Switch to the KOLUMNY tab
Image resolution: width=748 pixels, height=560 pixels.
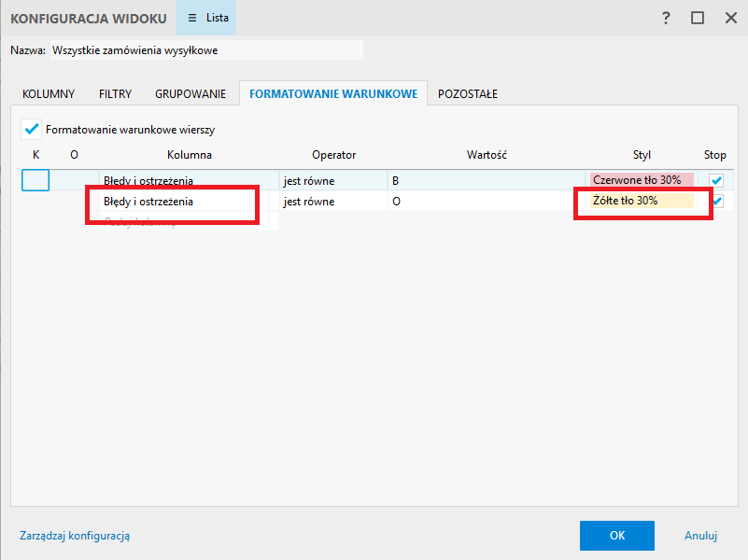tap(48, 93)
